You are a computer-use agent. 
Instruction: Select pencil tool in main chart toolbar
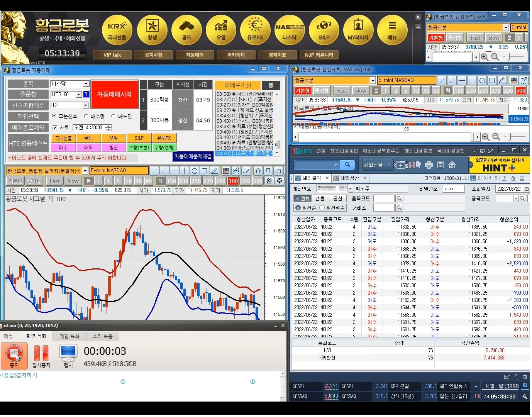coord(215,171)
